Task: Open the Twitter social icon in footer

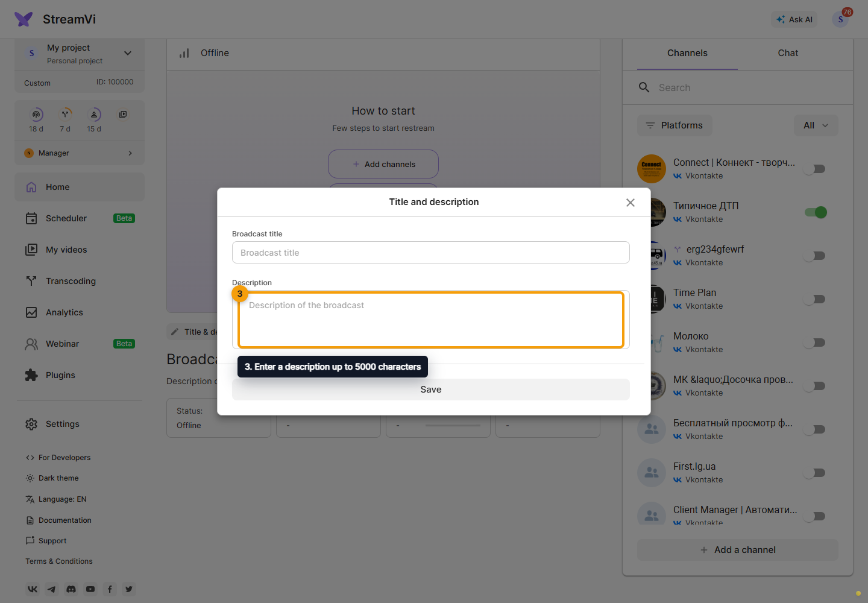Action: (x=129, y=589)
